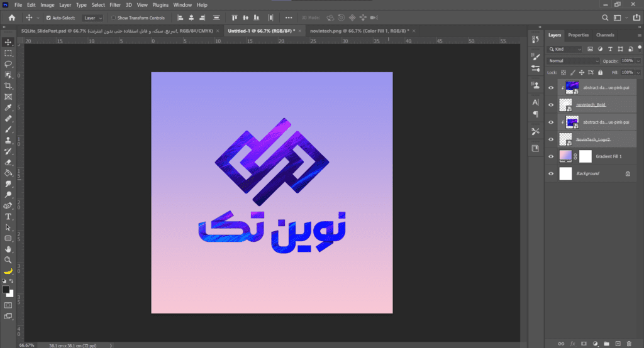Viewport: 644px width, 348px height.
Task: Hide the Gradient Fill 1 layer
Action: click(551, 156)
